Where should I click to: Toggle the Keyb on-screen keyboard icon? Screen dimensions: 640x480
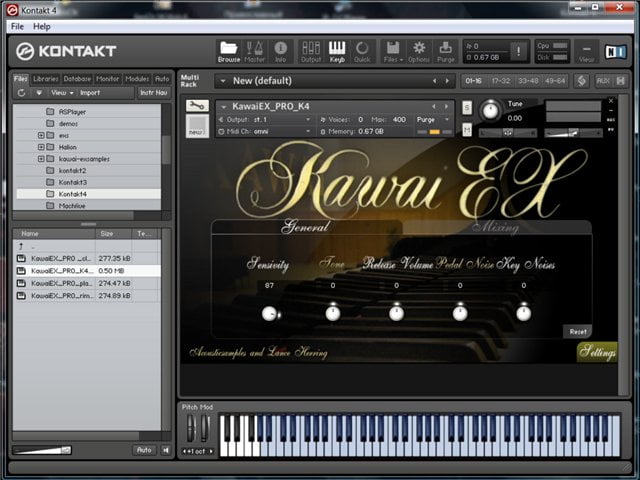click(x=337, y=51)
